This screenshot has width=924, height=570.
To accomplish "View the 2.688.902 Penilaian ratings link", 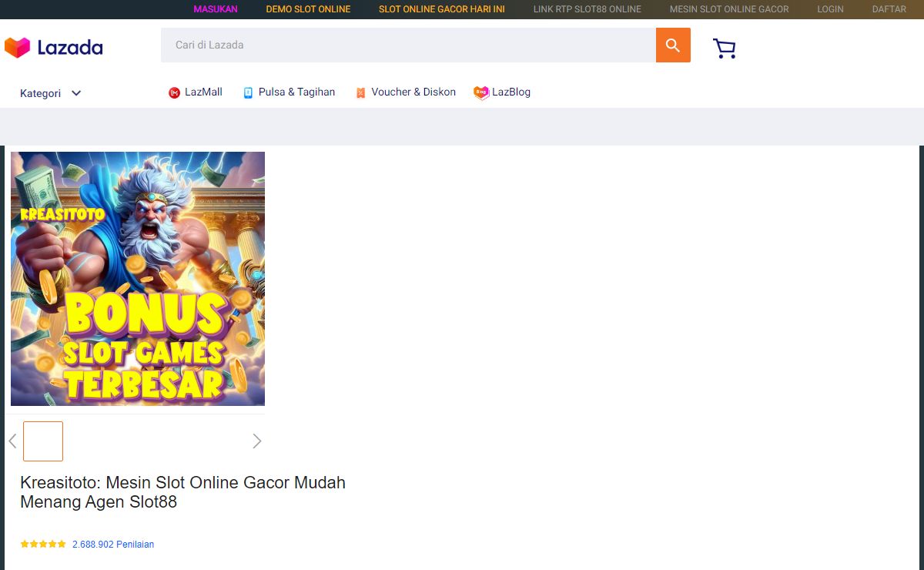I will [x=113, y=544].
